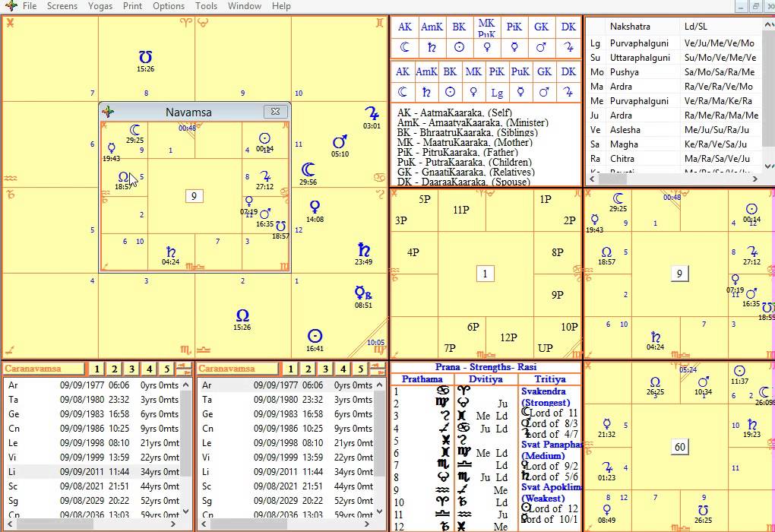The image size is (775, 532).
Task: Select Moon glyph at 29:56 in main chart
Action: pyautogui.click(x=308, y=169)
